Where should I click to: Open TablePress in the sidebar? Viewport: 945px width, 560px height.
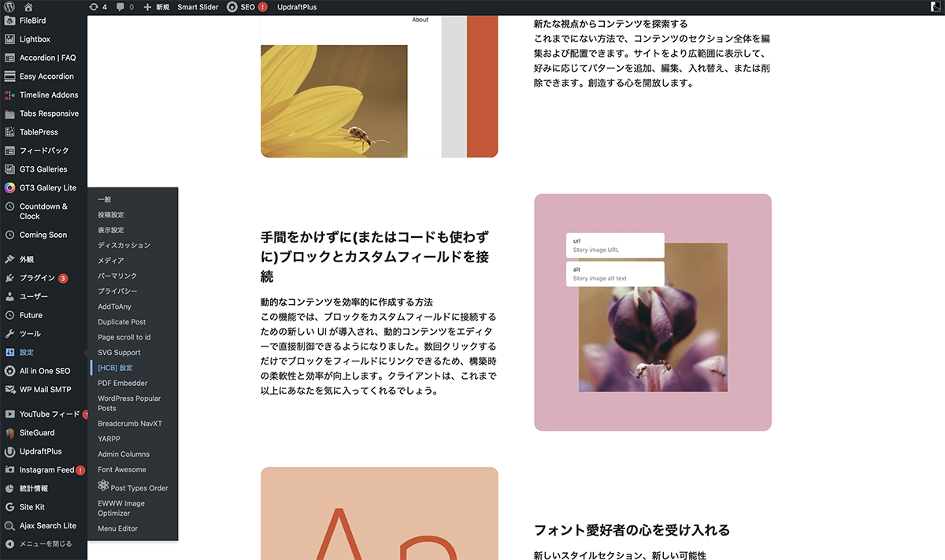coord(39,132)
